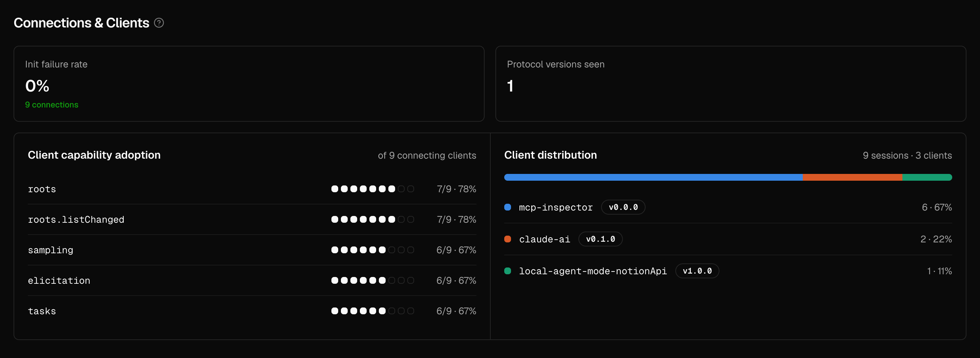
Task: Click the Connections & Clients section title
Action: [x=81, y=23]
